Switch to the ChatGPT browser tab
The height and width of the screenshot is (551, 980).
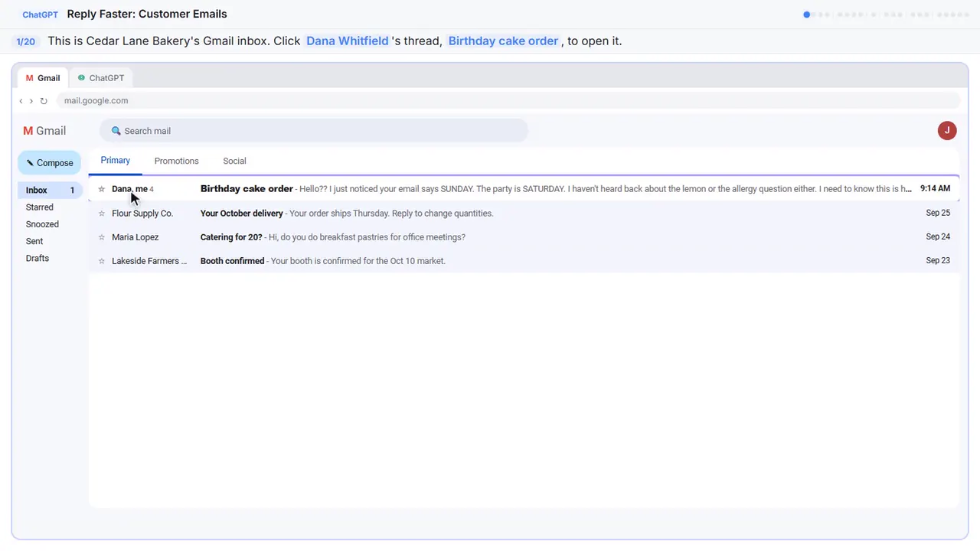(x=101, y=78)
